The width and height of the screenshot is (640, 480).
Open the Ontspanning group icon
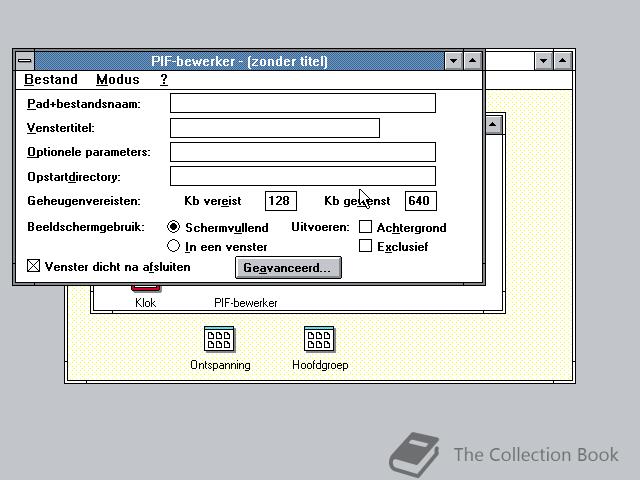click(219, 339)
